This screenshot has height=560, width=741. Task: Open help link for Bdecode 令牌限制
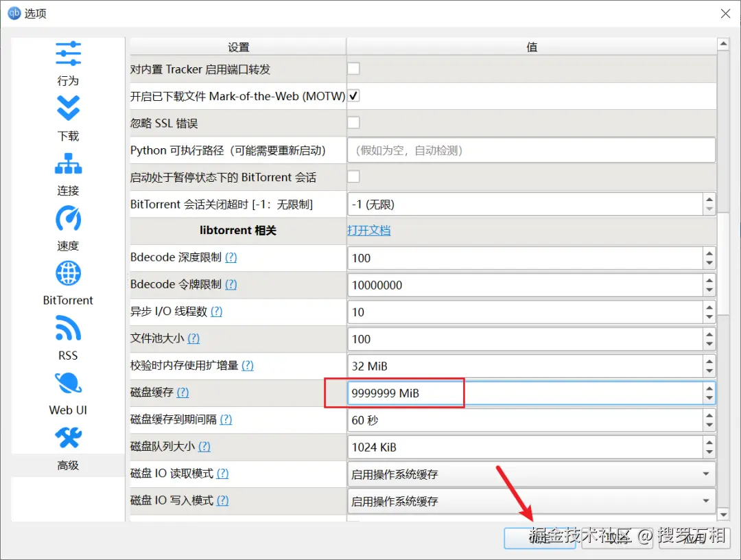point(231,284)
